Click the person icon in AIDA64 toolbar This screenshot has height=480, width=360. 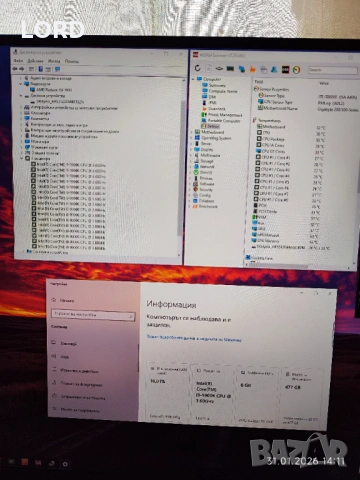(x=274, y=69)
